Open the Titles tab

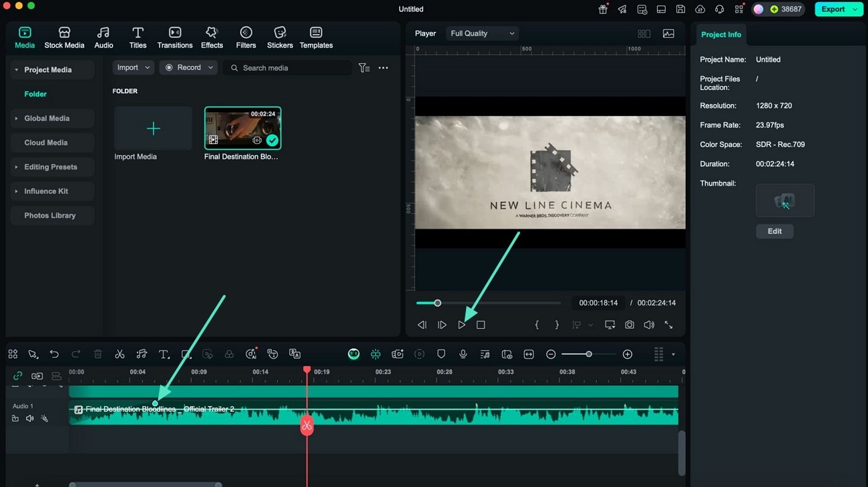pos(138,38)
